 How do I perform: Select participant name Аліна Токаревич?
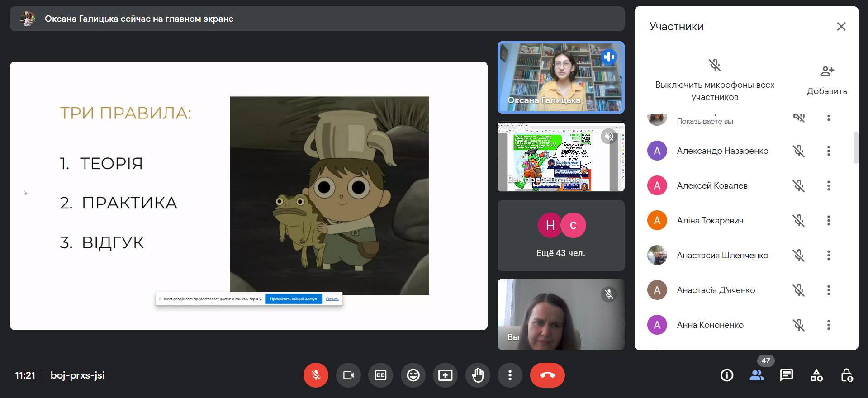point(710,220)
